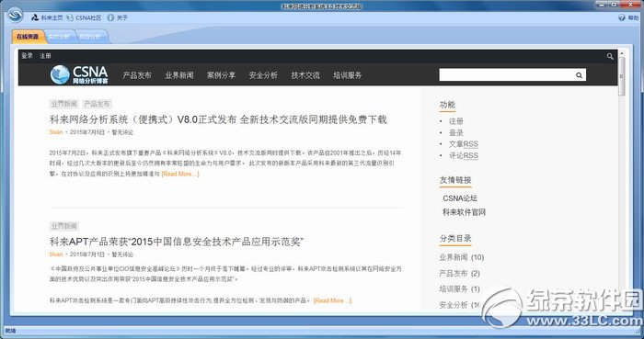Open the 科来APT产品荣获 article title
Image resolution: width=644 pixels, height=339 pixels.
coord(177,242)
